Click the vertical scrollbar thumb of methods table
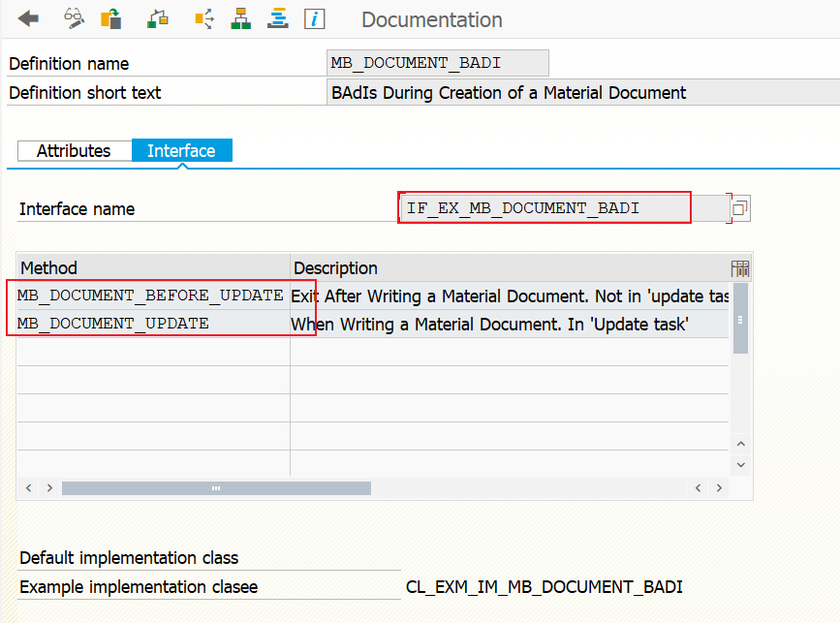This screenshot has width=840, height=623. [740, 319]
